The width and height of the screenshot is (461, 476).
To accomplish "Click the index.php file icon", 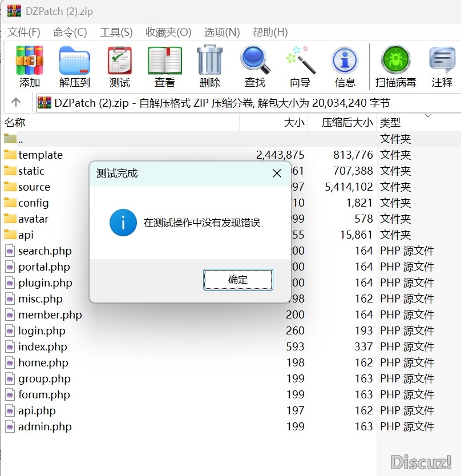I will pos(10,346).
